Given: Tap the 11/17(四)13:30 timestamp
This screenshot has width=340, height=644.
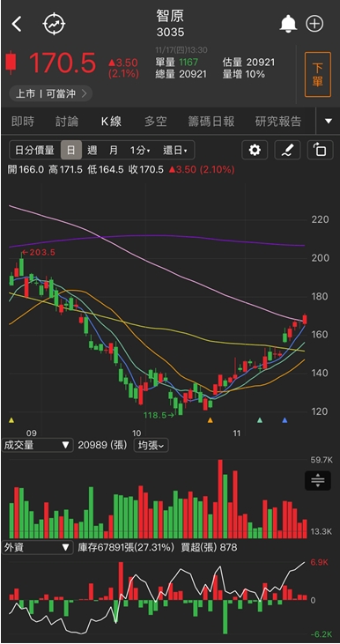Looking at the screenshot, I should (x=181, y=50).
